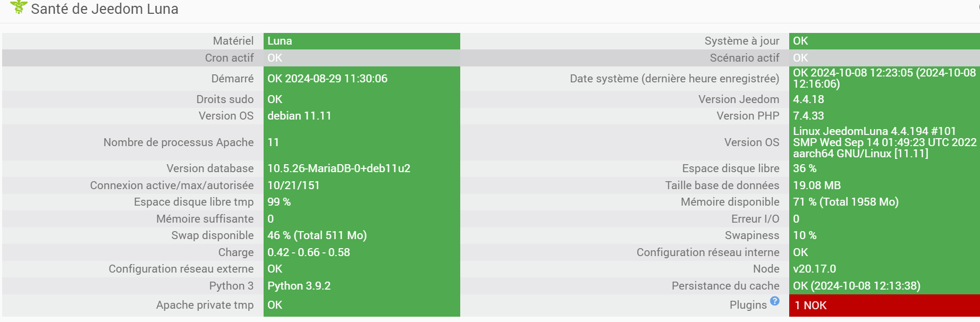Image resolution: width=980 pixels, height=322 pixels.
Task: Click the help icon next to Plugins
Action: (x=775, y=301)
